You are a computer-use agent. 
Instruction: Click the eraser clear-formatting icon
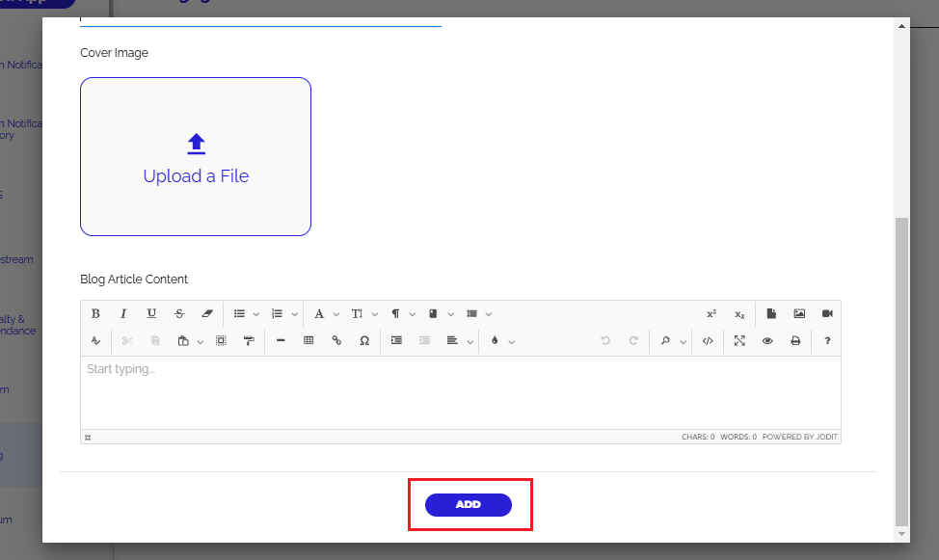(x=206, y=313)
